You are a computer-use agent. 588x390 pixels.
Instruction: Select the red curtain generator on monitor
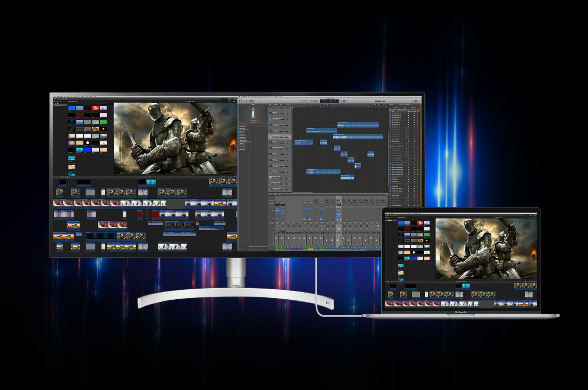pyautogui.click(x=80, y=115)
